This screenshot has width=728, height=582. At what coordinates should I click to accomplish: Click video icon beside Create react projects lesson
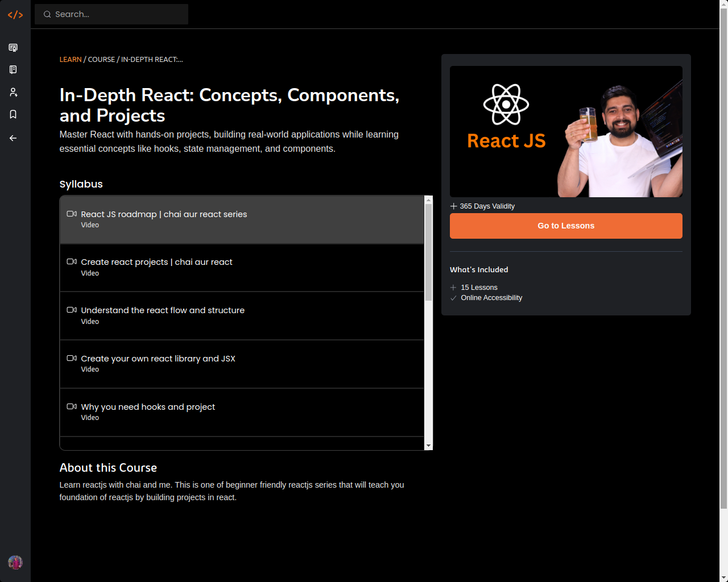click(72, 261)
